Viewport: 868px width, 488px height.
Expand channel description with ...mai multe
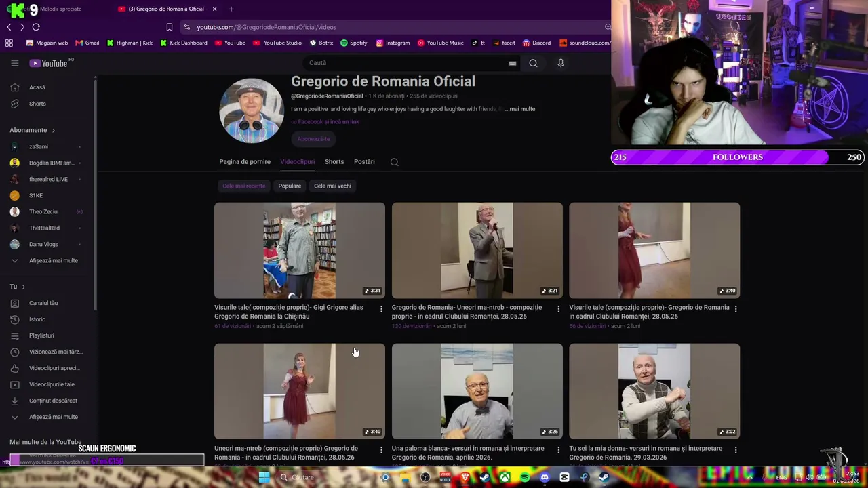click(521, 109)
